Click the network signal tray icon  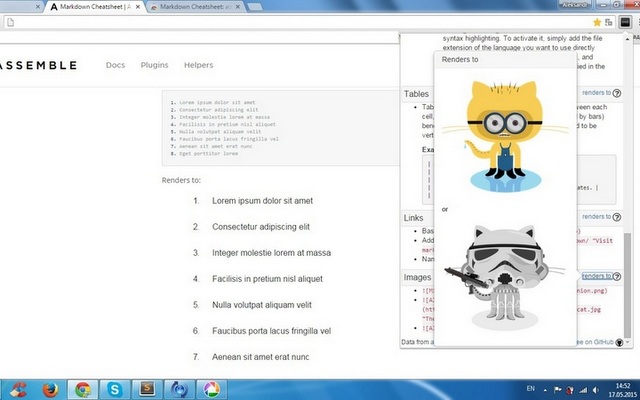click(584, 390)
